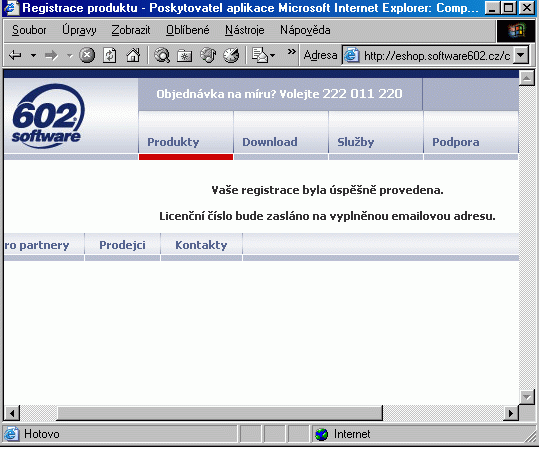Open the Forward history dropdown arrow
The image size is (539, 449).
(x=70, y=55)
